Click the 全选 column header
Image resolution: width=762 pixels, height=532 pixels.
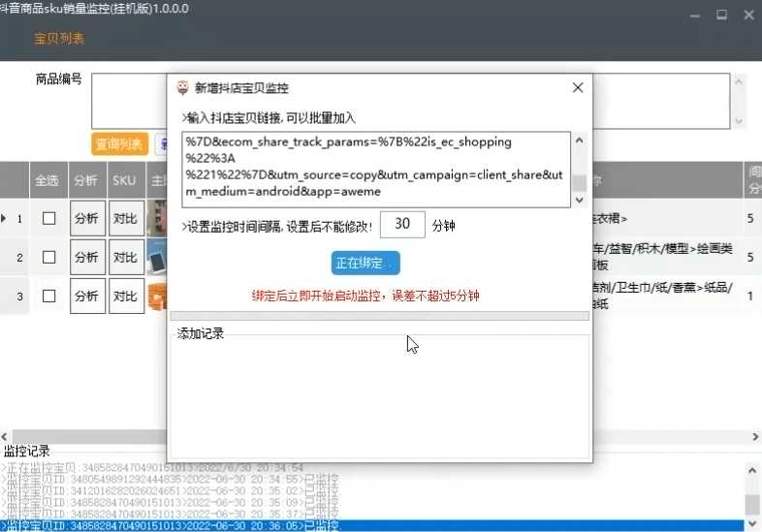coord(48,181)
